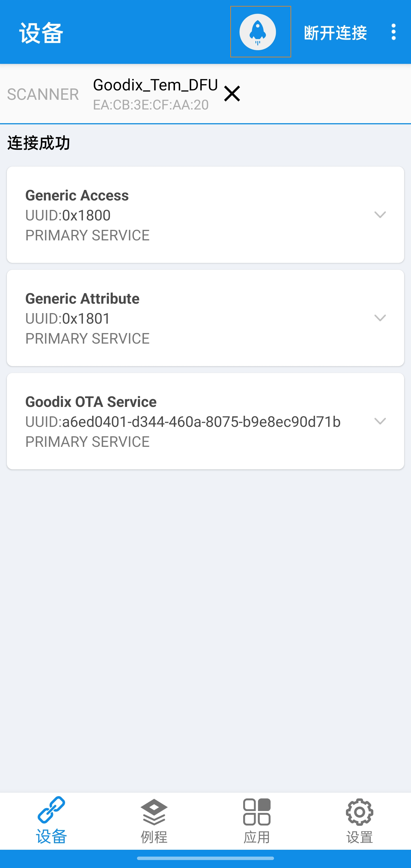This screenshot has height=868, width=411.
Task: Tap the grid 应用 icon
Action: [257, 812]
